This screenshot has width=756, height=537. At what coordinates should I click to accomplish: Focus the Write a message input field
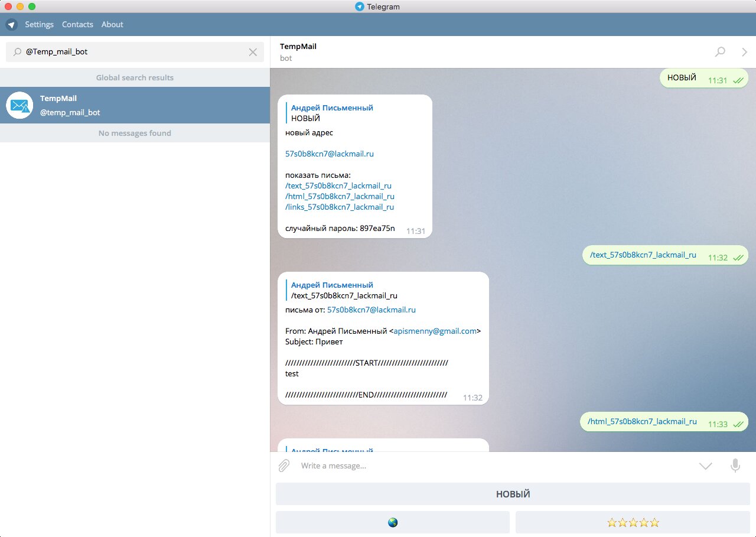coord(496,466)
